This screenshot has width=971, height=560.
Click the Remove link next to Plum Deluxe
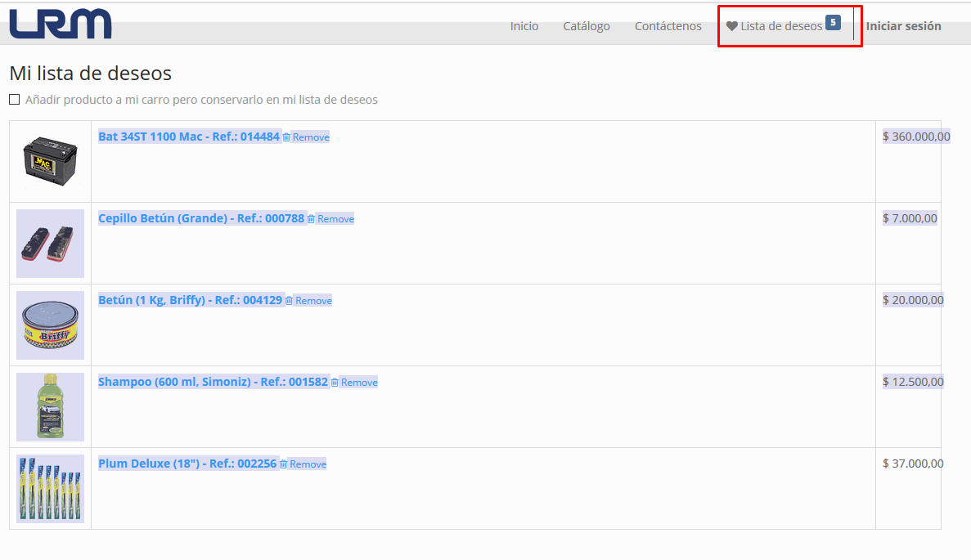[x=308, y=464]
